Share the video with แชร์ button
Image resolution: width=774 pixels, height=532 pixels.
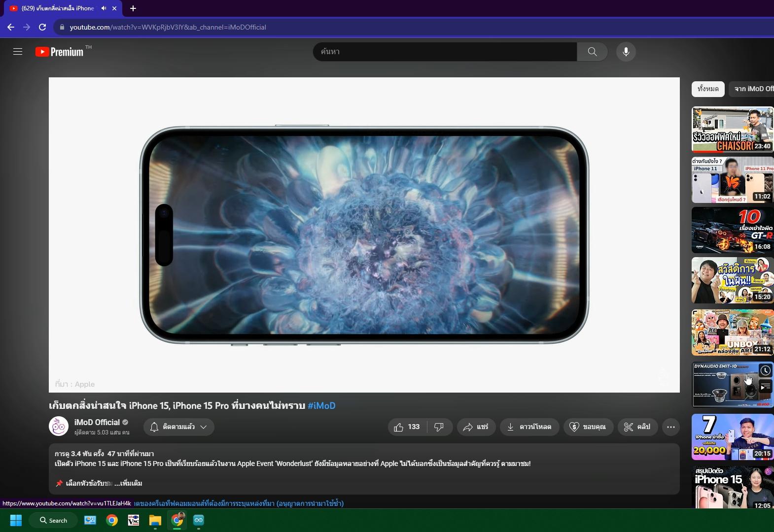tap(476, 427)
